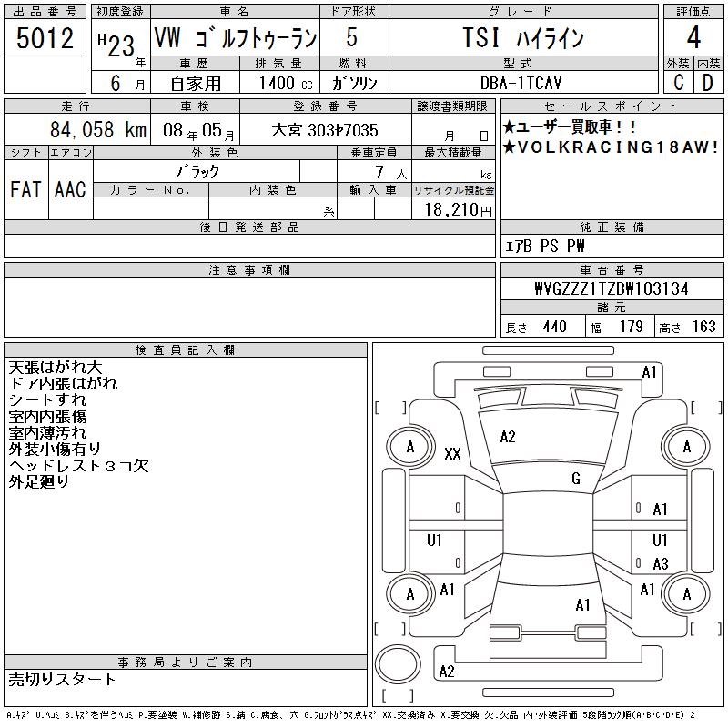Click the FAT shift type cell
This screenshot has width=728, height=728.
[x=25, y=189]
